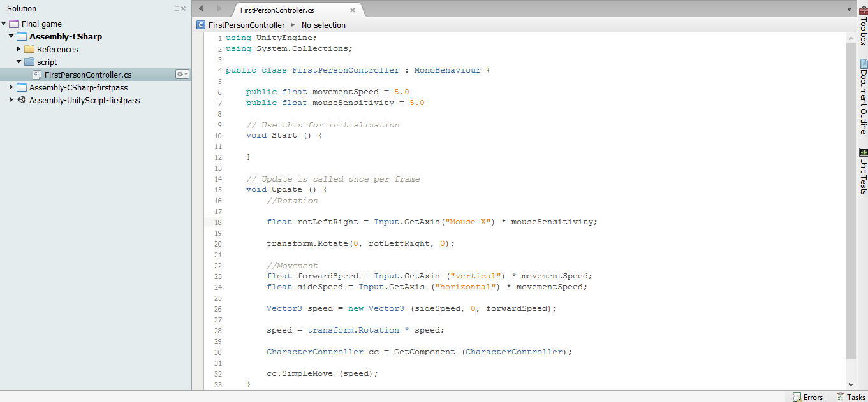Open the Tasks pad in status bar
868x402 pixels.
coord(851,397)
